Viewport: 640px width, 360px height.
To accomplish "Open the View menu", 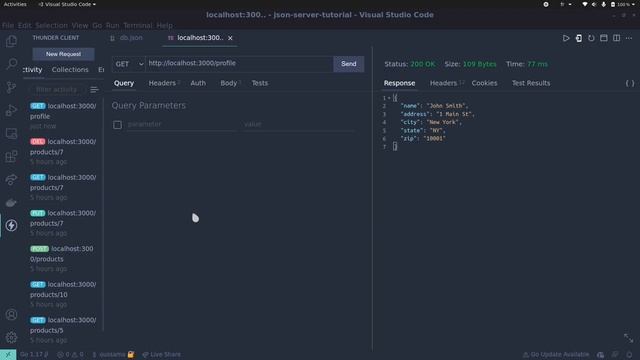I will click(80, 25).
